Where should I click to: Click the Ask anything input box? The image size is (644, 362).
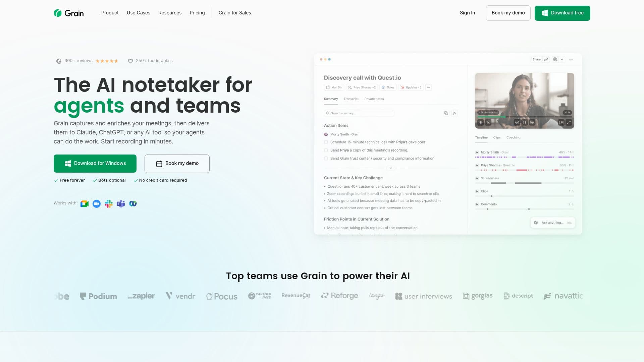click(x=553, y=223)
